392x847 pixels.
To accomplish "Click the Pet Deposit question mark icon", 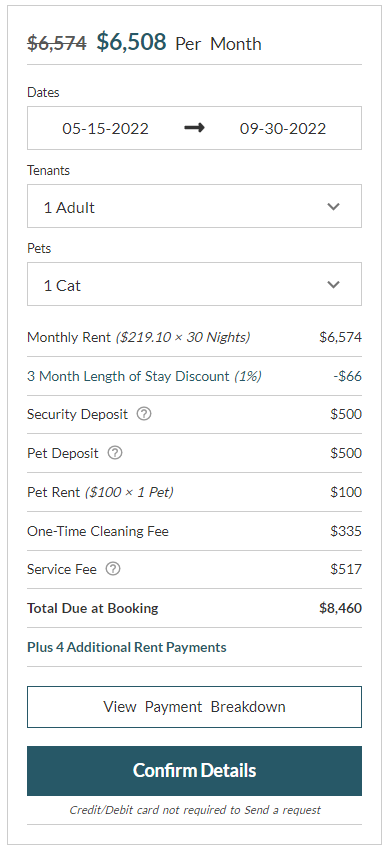I will pos(114,453).
